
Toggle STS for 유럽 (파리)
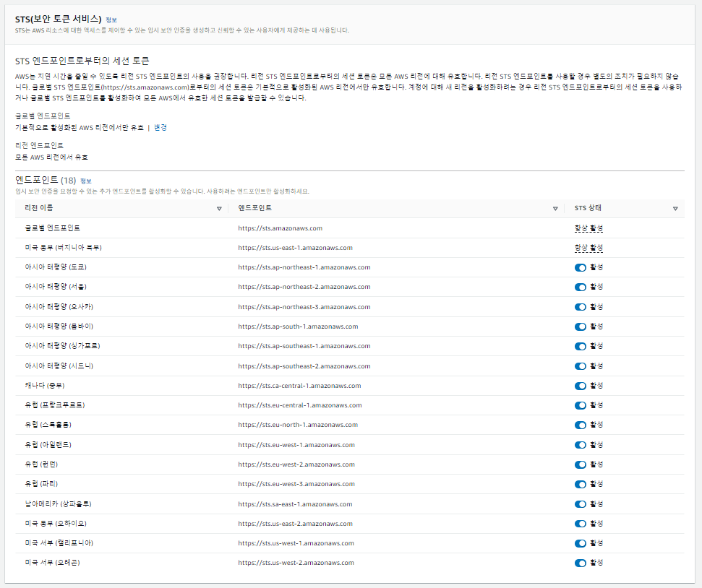pyautogui.click(x=581, y=484)
